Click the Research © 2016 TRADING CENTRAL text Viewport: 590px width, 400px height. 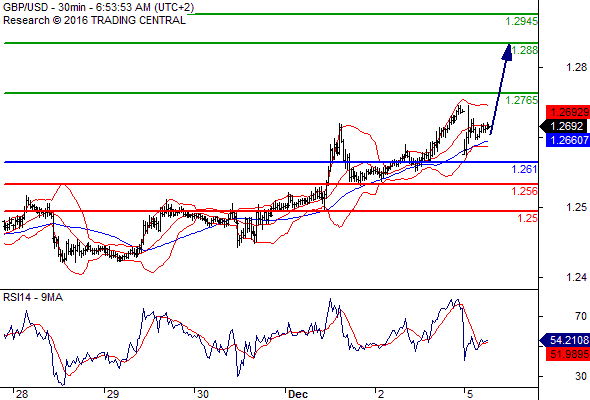point(94,20)
